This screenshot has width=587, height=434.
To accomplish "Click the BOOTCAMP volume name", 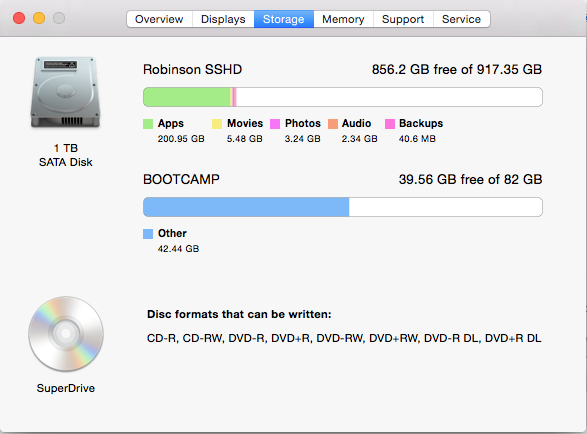I will [x=181, y=179].
